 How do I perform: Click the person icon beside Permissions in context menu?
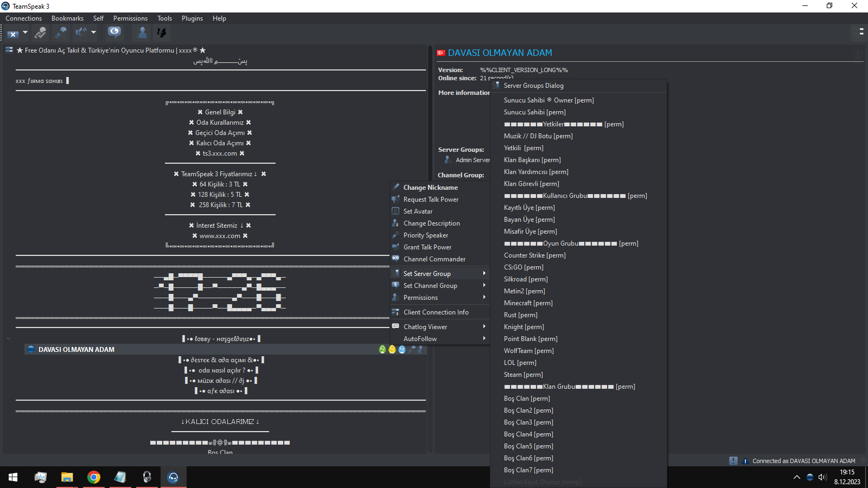click(396, 297)
